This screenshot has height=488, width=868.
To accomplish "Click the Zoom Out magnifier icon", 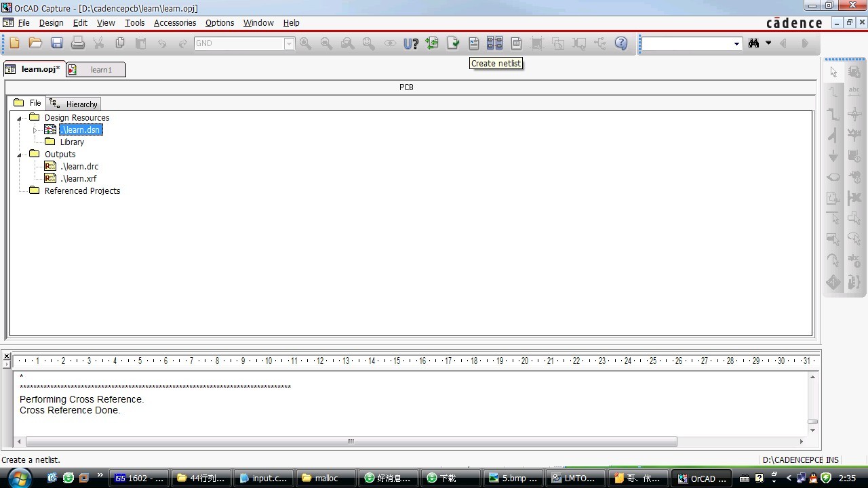I will tap(327, 43).
